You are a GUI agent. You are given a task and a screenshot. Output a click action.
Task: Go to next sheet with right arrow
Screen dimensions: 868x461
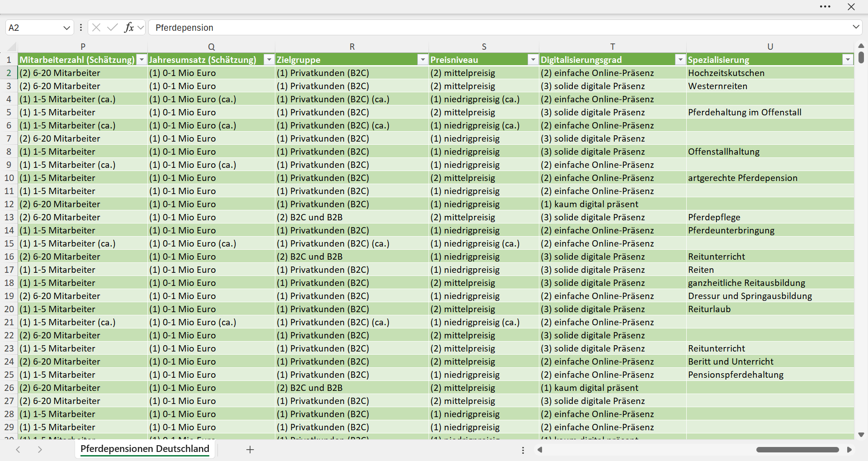point(40,449)
